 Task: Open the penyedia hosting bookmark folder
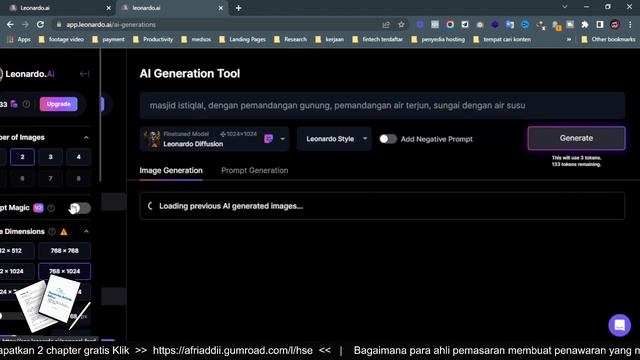pos(438,39)
